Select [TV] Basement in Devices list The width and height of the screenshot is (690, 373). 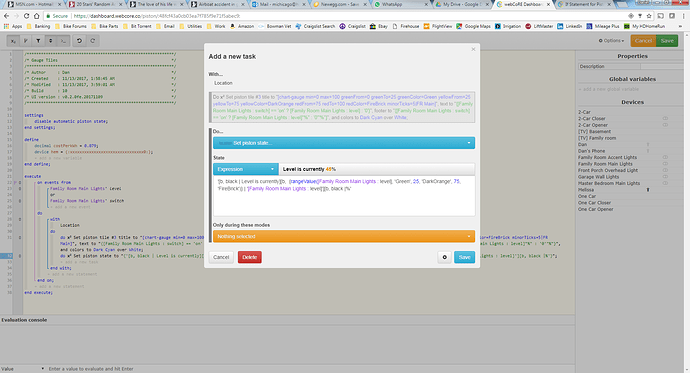(x=595, y=132)
